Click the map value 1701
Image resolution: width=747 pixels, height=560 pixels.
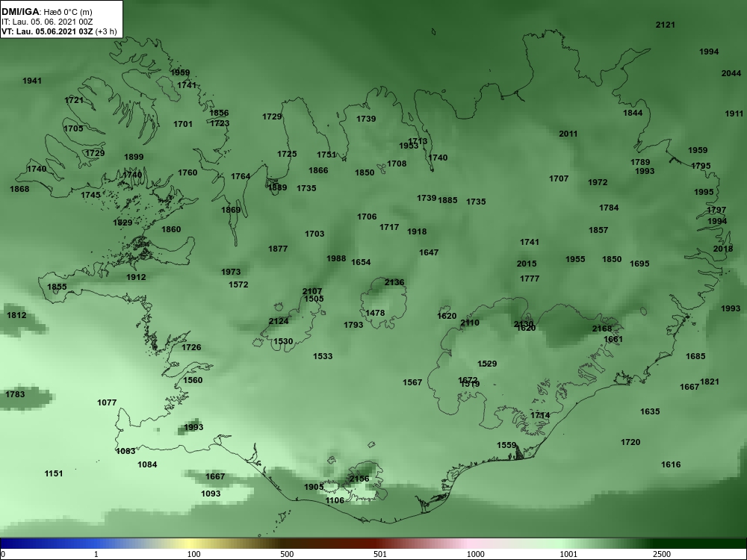click(183, 124)
